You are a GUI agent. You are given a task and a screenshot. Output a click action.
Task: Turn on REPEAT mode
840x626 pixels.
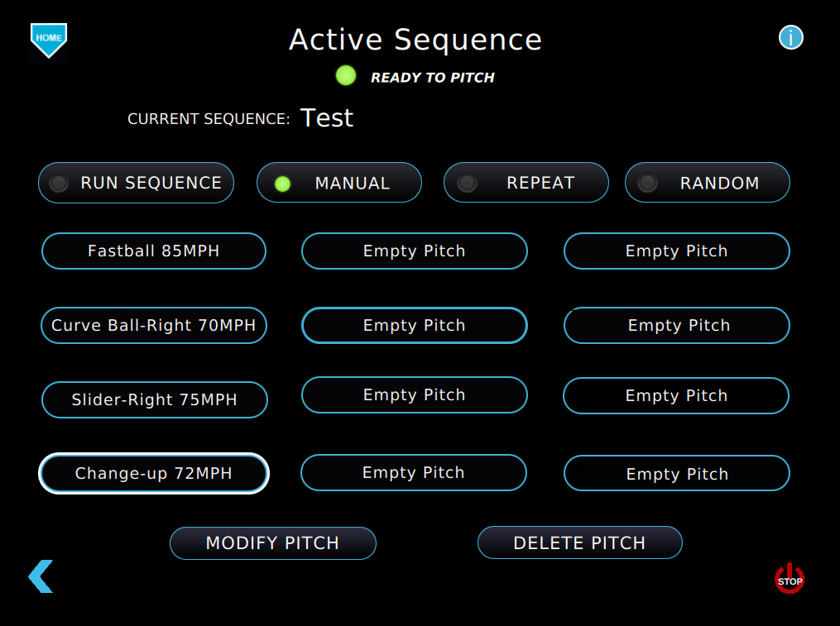coord(526,183)
